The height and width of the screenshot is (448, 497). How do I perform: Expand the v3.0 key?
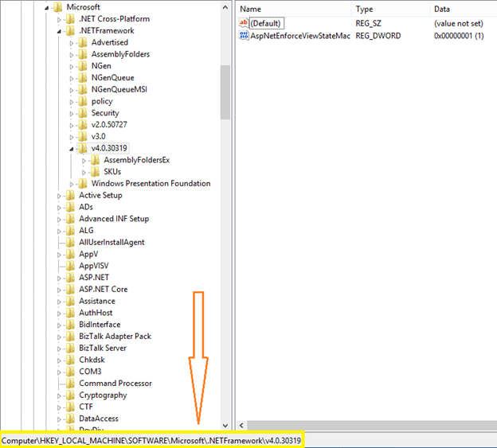pyautogui.click(x=72, y=137)
